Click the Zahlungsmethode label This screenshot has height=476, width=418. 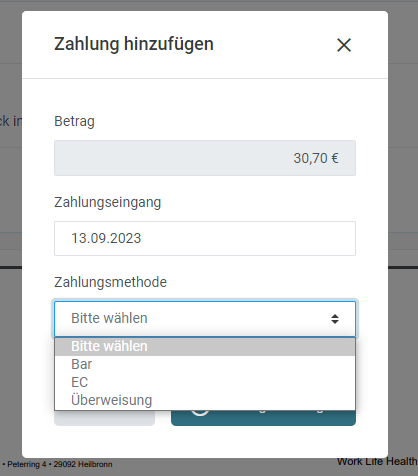click(110, 282)
